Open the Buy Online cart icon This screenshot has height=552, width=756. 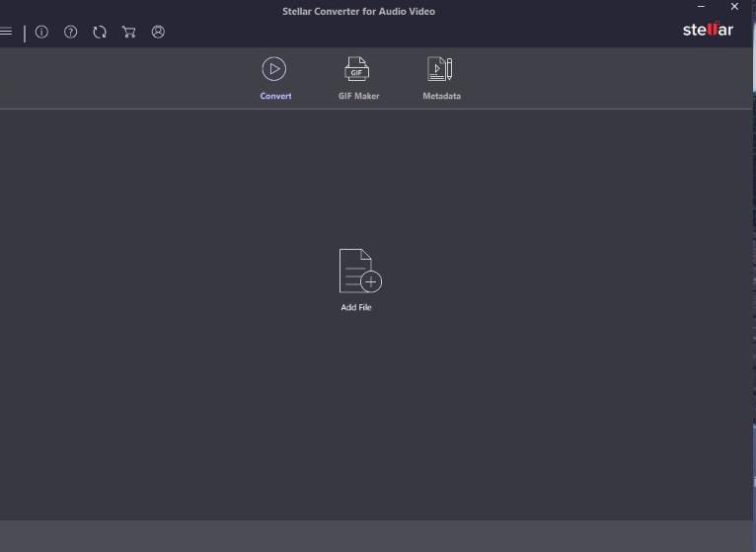click(x=128, y=32)
